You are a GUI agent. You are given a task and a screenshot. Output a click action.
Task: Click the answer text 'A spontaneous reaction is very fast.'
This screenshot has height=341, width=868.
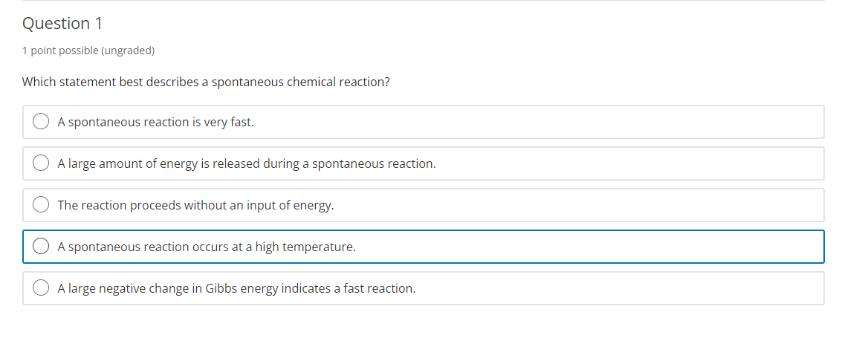click(156, 122)
